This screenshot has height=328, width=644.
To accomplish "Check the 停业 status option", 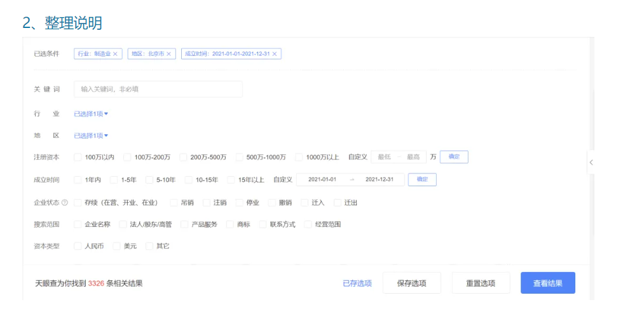I will pyautogui.click(x=240, y=202).
